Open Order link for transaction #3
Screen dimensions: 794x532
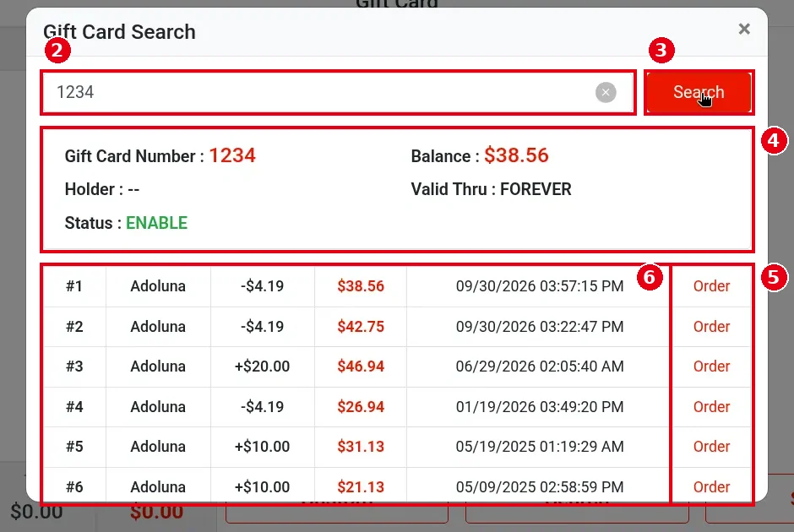click(x=711, y=366)
